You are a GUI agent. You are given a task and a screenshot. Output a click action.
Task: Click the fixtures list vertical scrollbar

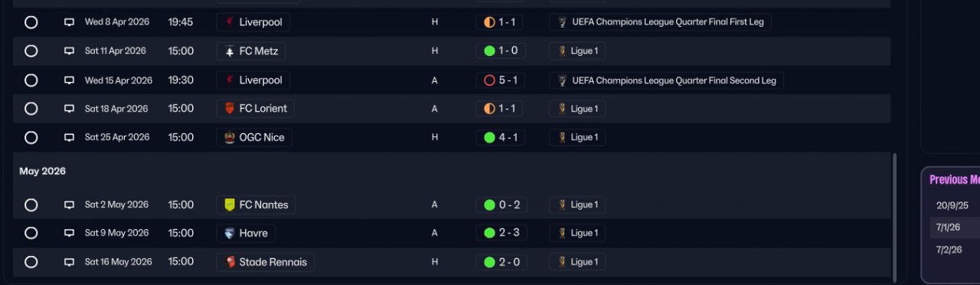[893, 216]
